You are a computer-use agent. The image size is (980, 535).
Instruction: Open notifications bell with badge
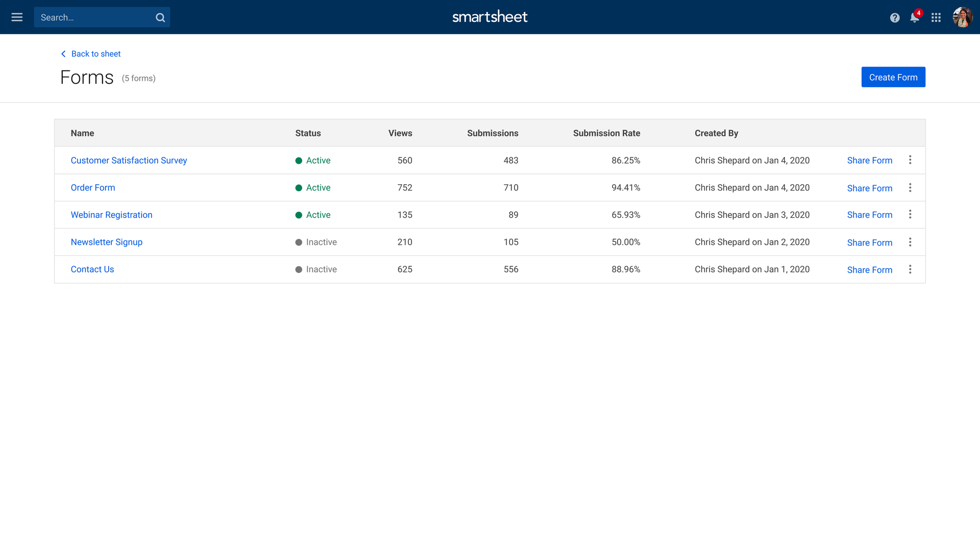914,18
